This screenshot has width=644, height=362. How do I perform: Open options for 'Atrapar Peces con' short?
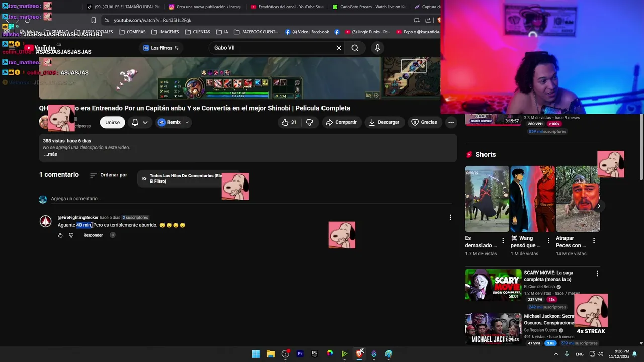(x=594, y=241)
